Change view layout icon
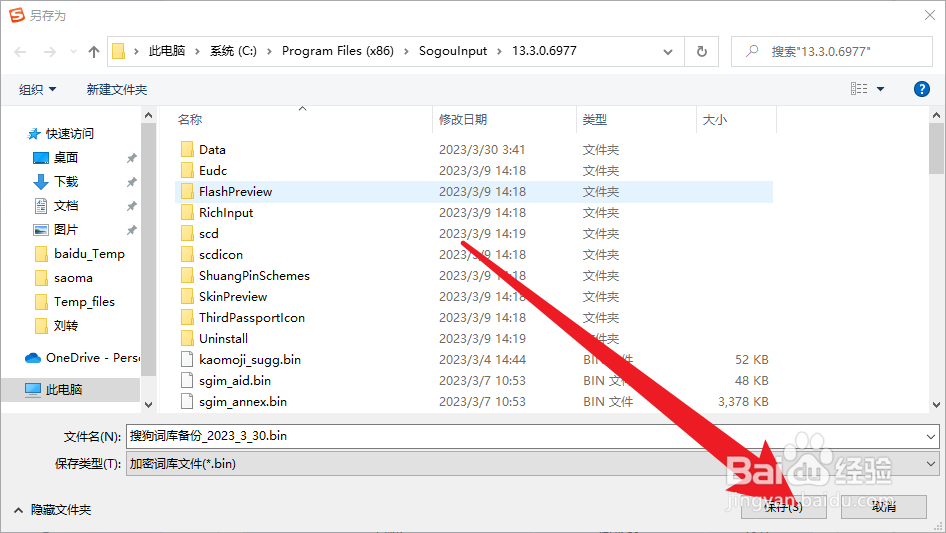The height and width of the screenshot is (533, 946). click(x=859, y=89)
